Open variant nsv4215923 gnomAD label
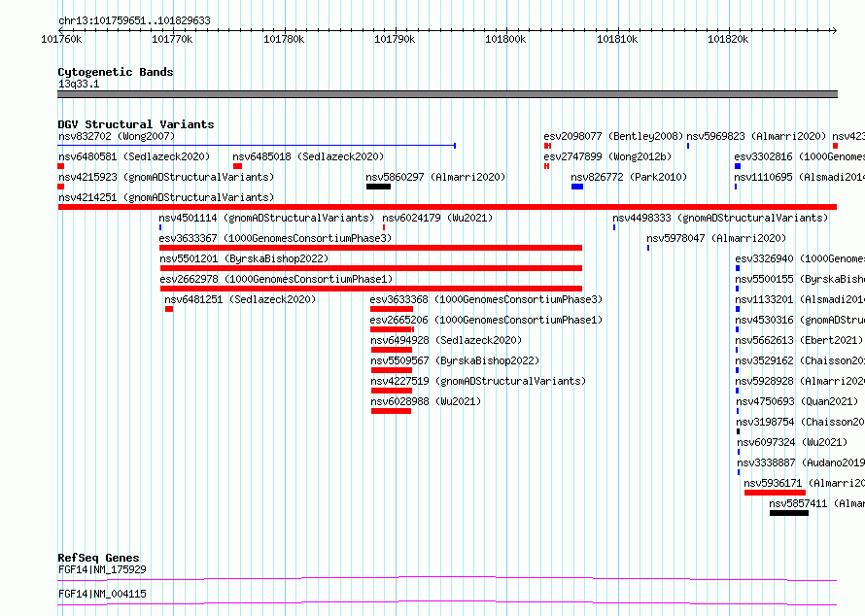 coord(166,177)
